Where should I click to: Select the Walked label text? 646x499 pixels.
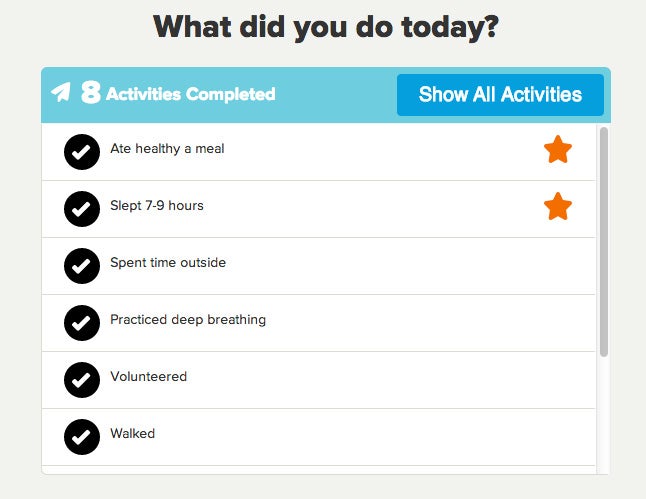(133, 433)
